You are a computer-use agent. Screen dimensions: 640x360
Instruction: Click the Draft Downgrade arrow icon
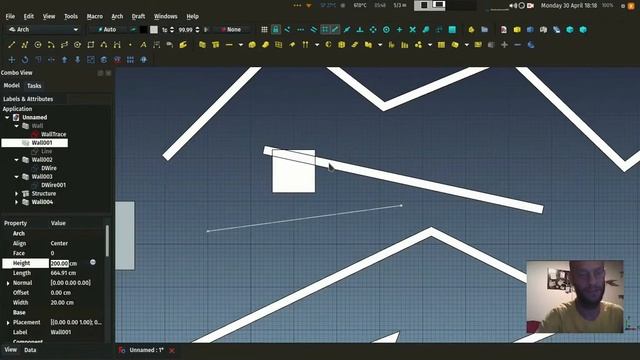(x=78, y=60)
